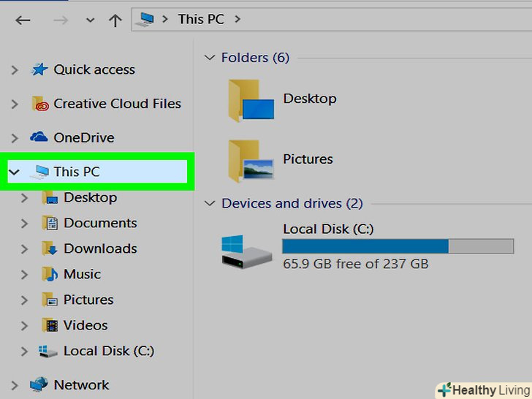The width and height of the screenshot is (532, 399).
Task: Click the Downloads folder icon
Action: [x=50, y=248]
